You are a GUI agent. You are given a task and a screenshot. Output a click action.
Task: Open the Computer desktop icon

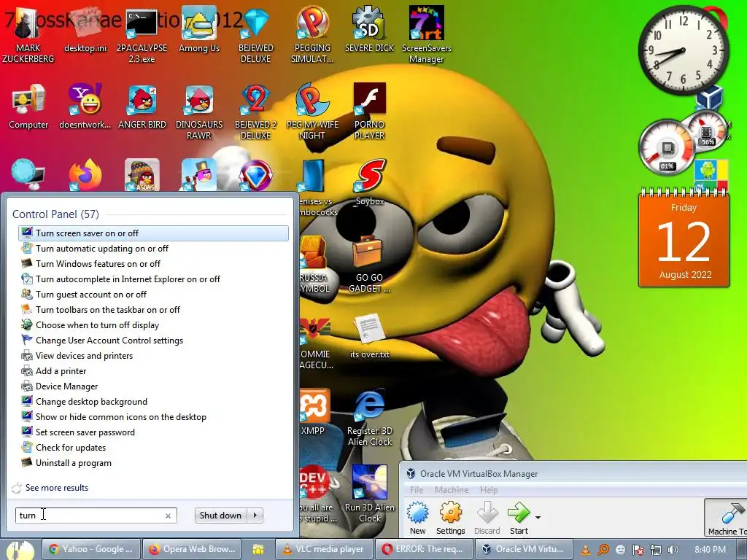click(28, 106)
